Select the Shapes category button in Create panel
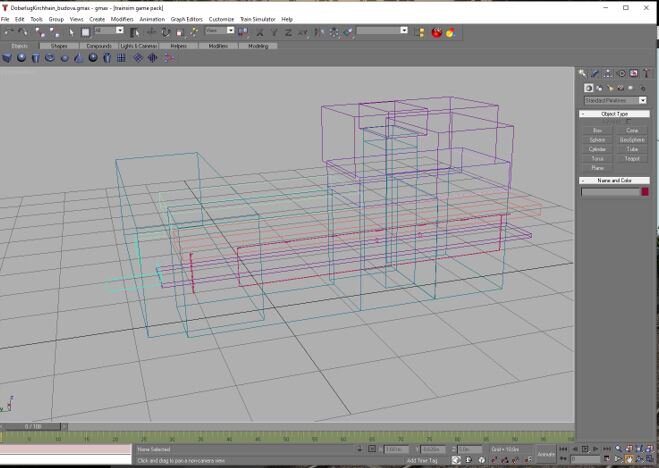The image size is (659, 468). pyautogui.click(x=599, y=88)
